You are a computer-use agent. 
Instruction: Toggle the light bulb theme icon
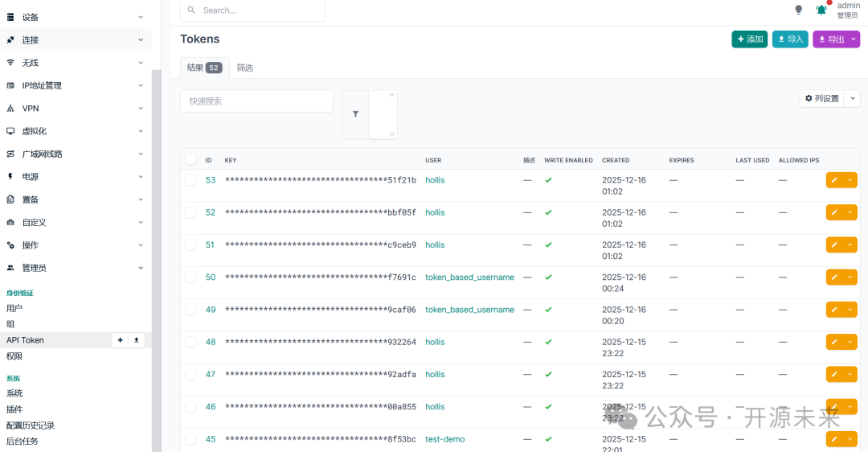coord(798,10)
